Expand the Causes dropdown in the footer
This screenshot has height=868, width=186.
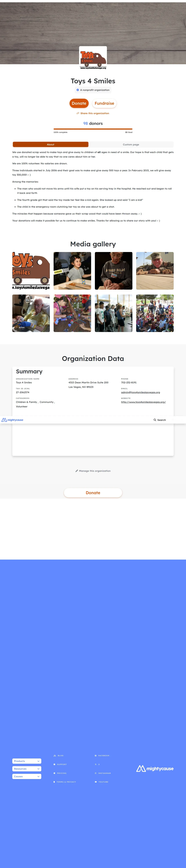pyautogui.click(x=27, y=776)
